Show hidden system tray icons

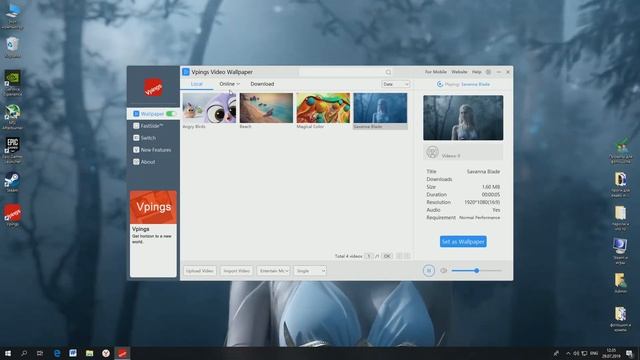(568, 353)
